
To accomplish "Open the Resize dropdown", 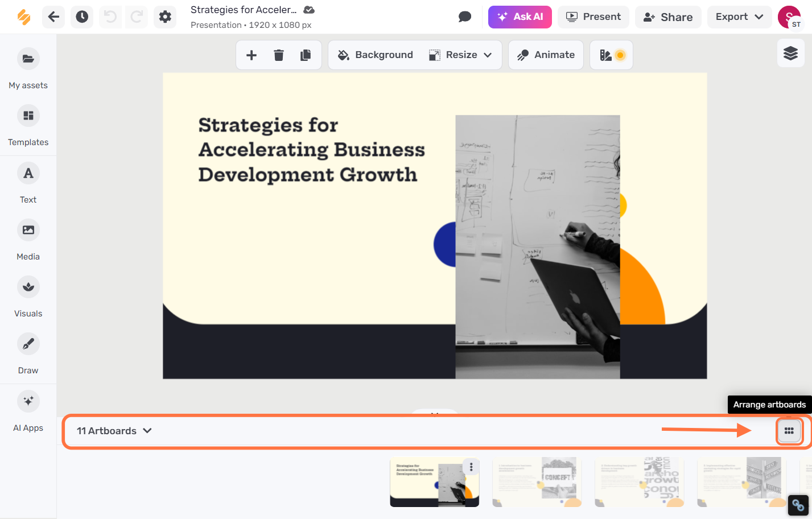I will click(460, 55).
